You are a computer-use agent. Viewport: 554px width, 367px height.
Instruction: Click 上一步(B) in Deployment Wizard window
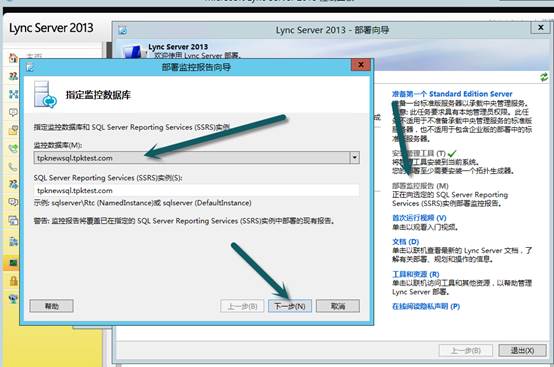pos(466,350)
